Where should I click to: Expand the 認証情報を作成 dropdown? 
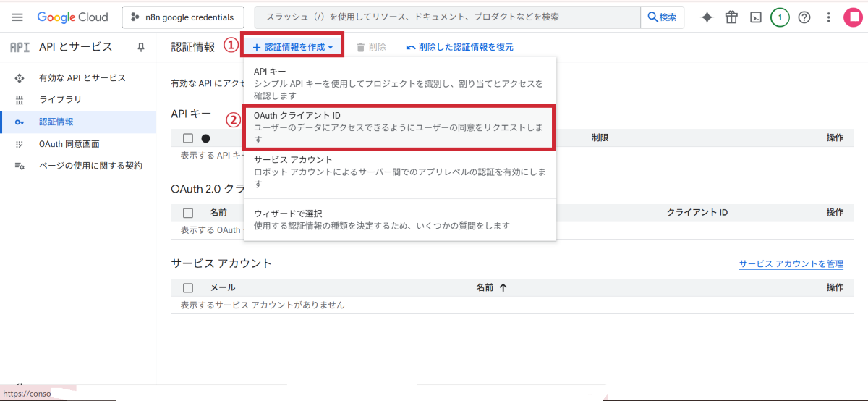[x=292, y=47]
